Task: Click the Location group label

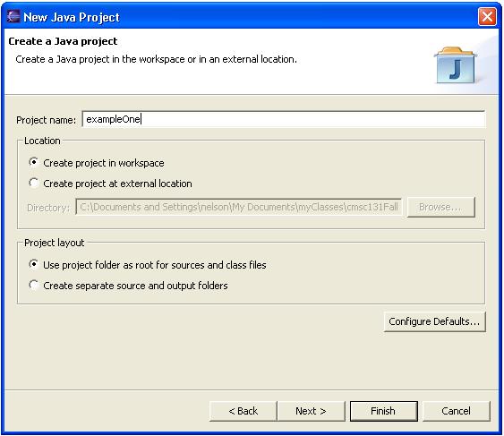Action: pos(42,141)
